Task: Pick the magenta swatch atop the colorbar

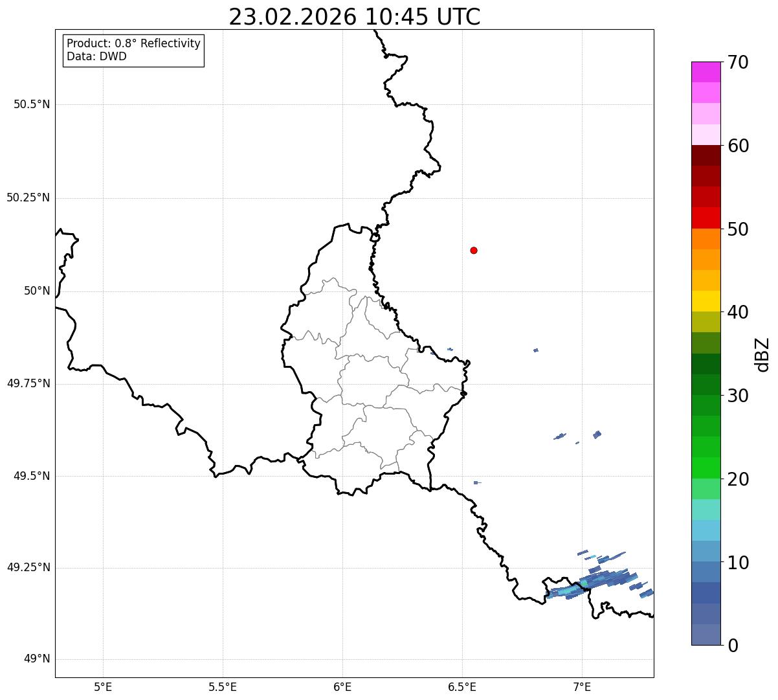Action: tap(706, 72)
